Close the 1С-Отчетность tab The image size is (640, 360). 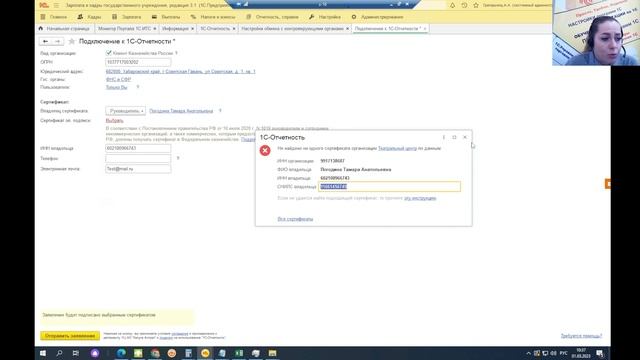[234, 29]
